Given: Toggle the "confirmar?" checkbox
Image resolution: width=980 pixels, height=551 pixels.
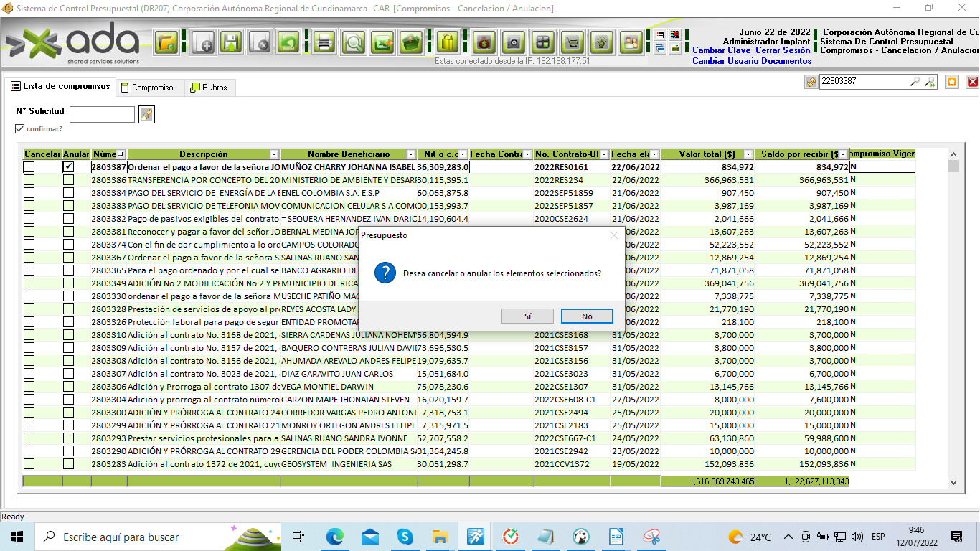Looking at the screenshot, I should point(20,129).
